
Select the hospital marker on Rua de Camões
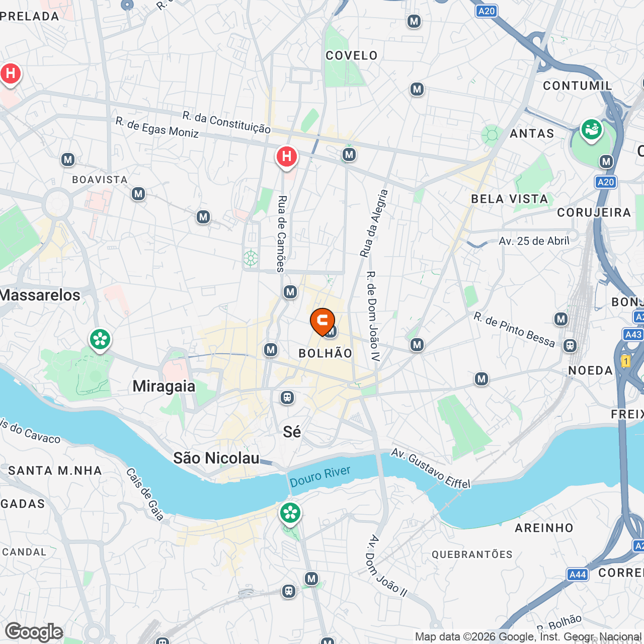[x=287, y=157]
